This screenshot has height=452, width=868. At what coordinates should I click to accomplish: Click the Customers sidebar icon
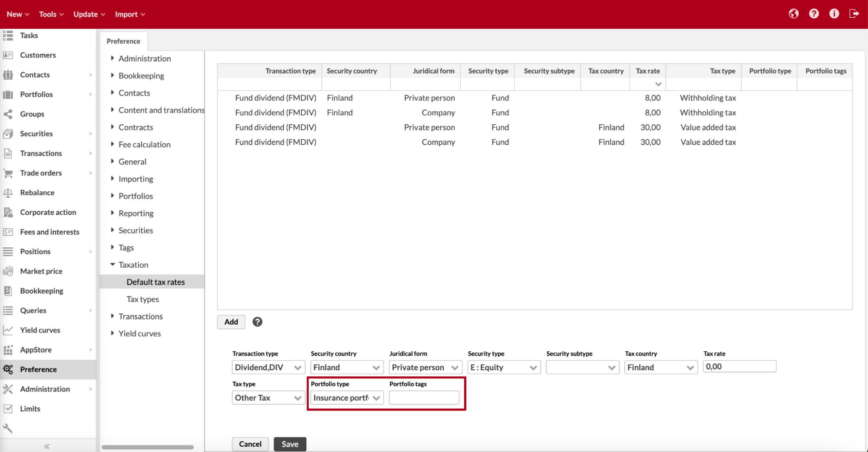click(x=8, y=55)
